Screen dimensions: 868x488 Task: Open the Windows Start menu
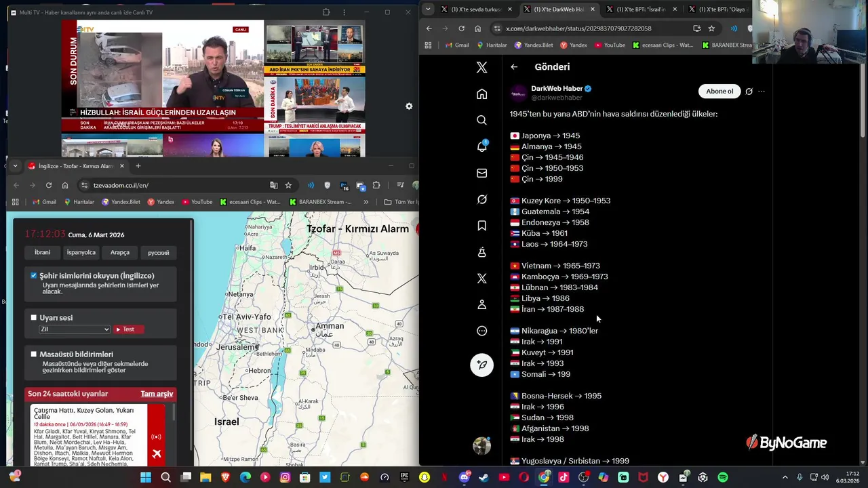pyautogui.click(x=146, y=478)
